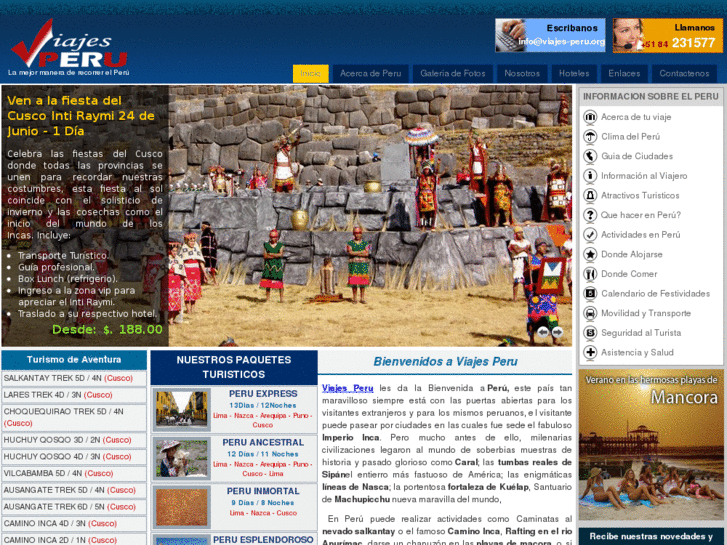
Task: Advance slideshow with right arrow
Action: click(557, 332)
